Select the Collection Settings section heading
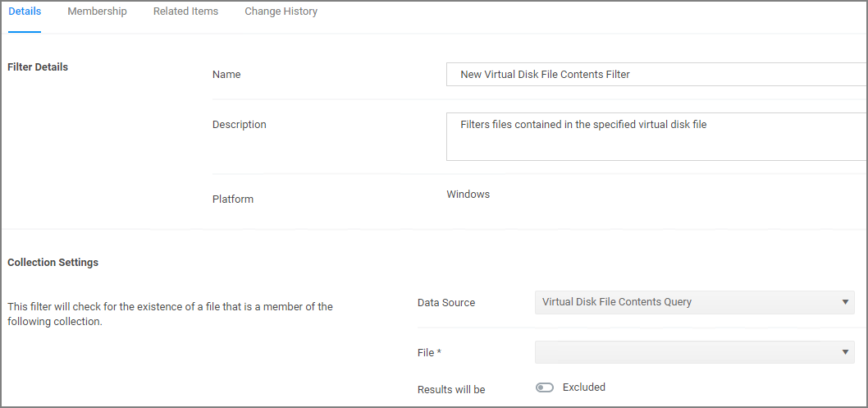Viewport: 868px width, 408px height. pos(53,263)
